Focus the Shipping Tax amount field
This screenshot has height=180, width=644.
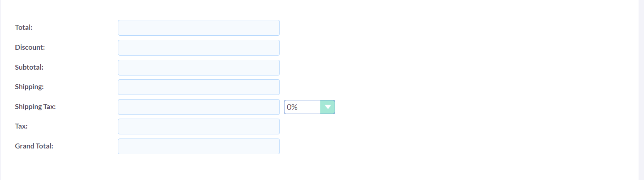pyautogui.click(x=198, y=107)
